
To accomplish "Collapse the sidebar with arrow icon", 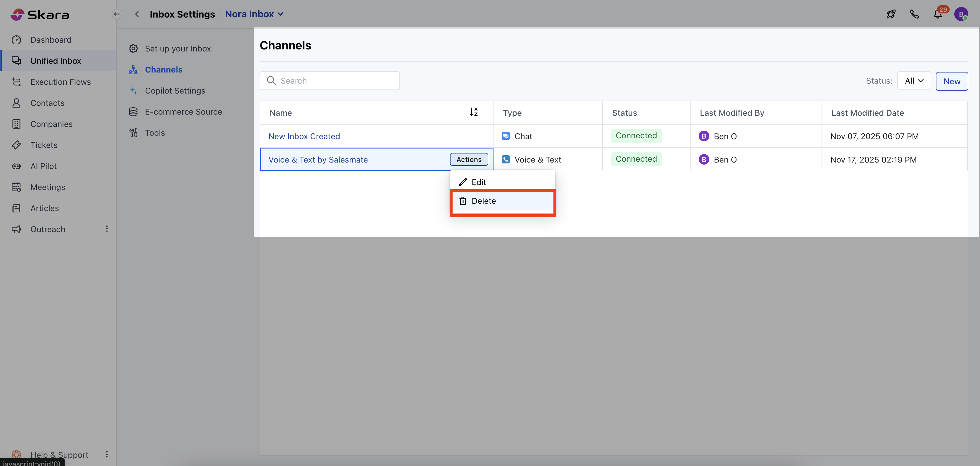I will [x=117, y=14].
